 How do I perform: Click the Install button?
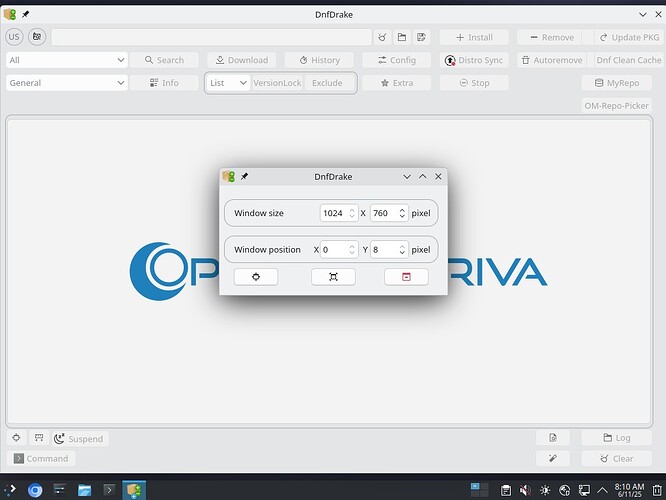[x=474, y=37]
